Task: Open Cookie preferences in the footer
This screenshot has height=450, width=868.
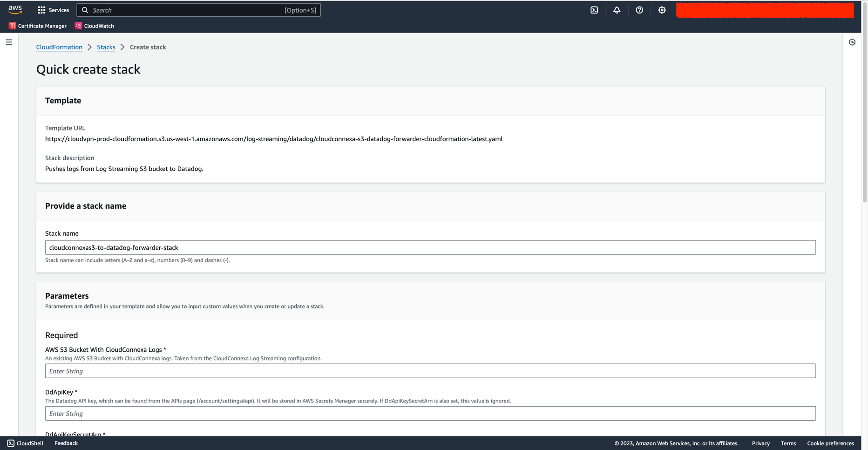Action: click(x=830, y=443)
